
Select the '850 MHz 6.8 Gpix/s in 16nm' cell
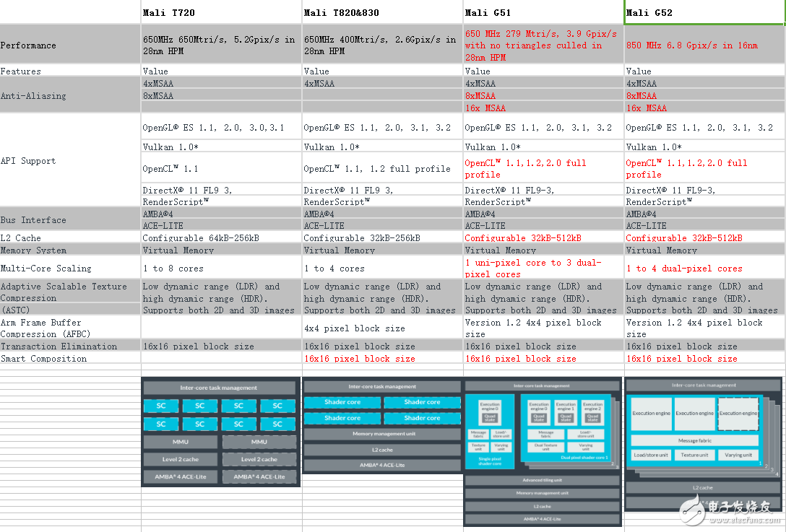point(704,45)
